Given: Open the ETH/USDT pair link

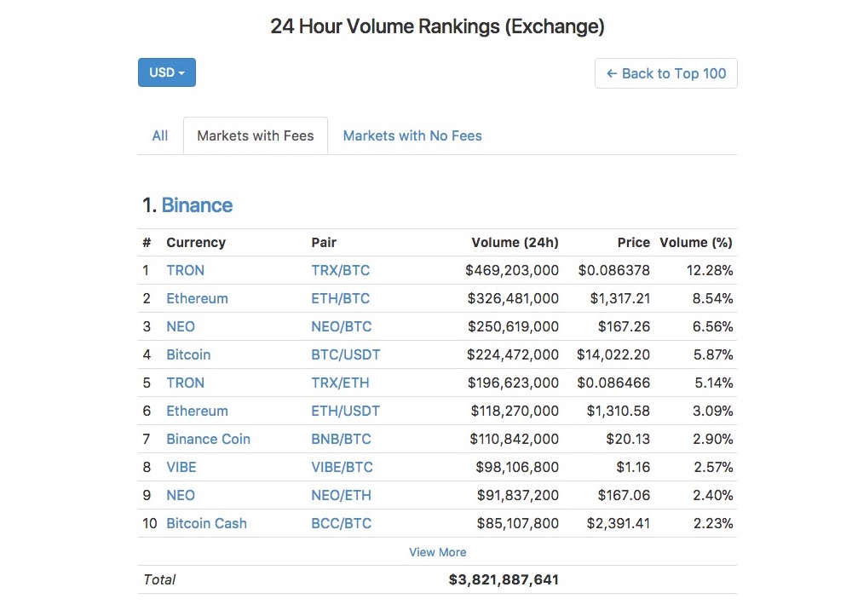Looking at the screenshot, I should pos(346,412).
